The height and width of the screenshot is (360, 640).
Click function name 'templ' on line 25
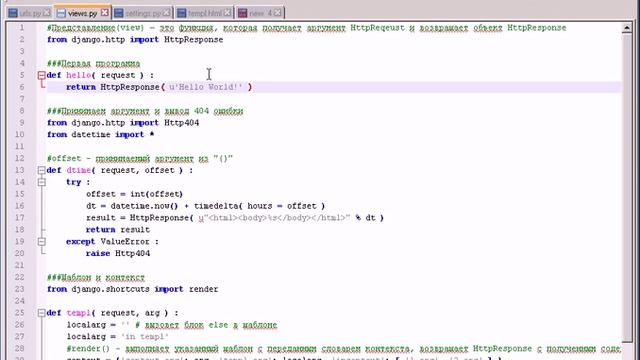tap(78, 313)
